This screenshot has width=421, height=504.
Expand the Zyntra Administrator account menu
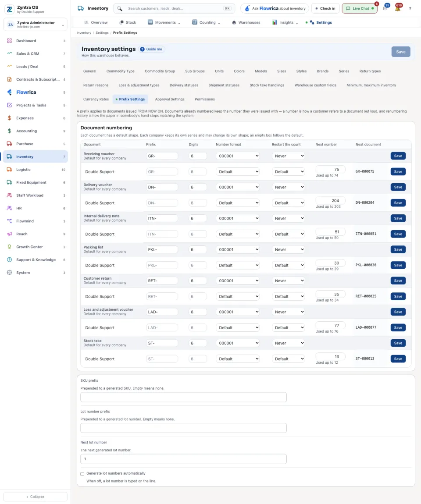[x=36, y=25]
